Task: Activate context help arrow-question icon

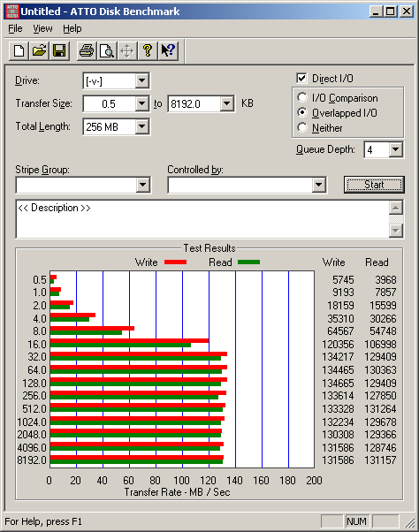Action: pos(168,51)
